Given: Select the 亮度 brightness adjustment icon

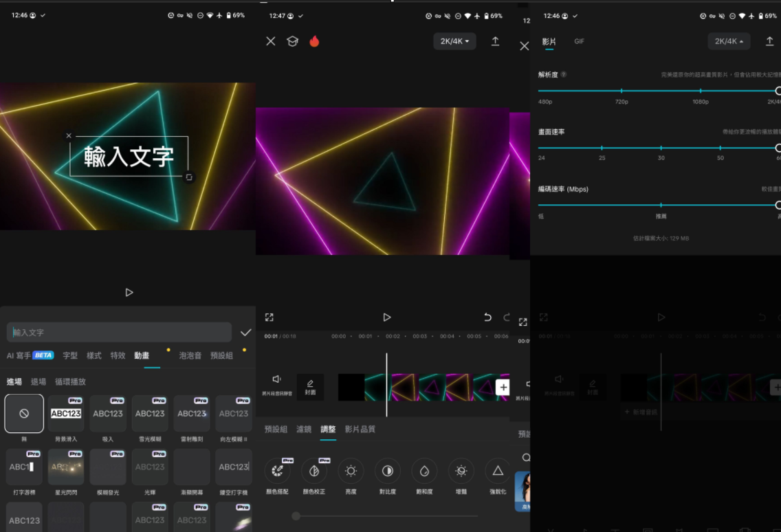Looking at the screenshot, I should pyautogui.click(x=351, y=471).
